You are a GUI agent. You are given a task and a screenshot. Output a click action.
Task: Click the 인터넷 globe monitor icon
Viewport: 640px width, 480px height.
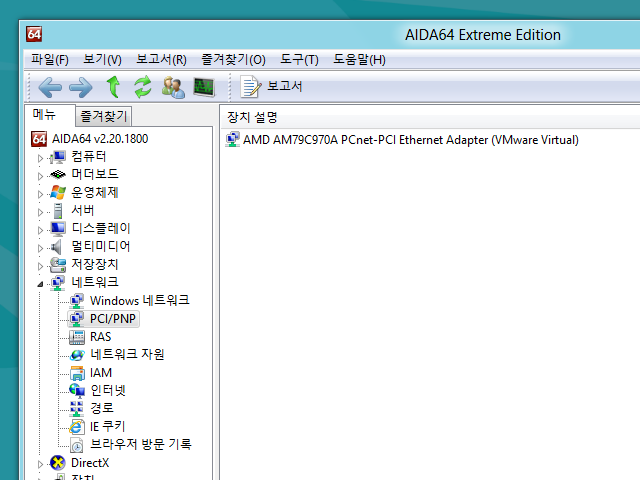point(76,391)
